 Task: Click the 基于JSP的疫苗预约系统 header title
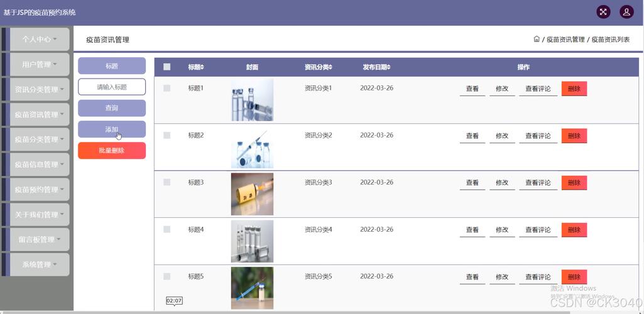tap(40, 13)
